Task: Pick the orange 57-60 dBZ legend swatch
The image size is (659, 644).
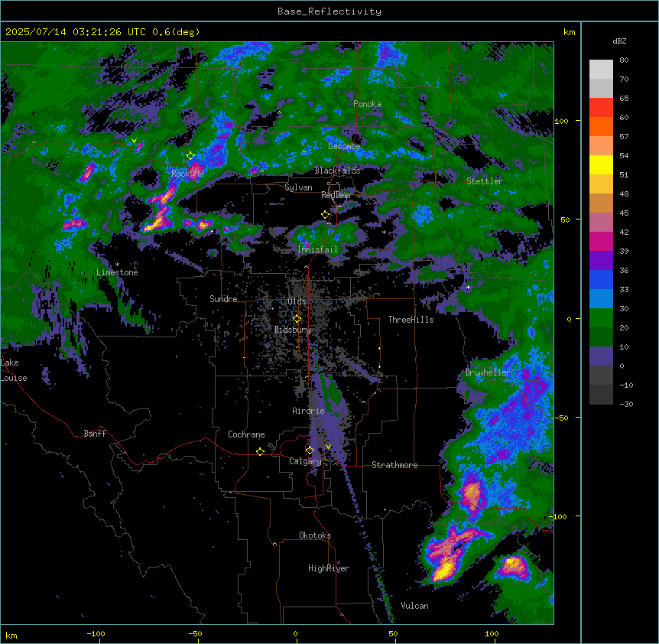Action: click(x=601, y=126)
